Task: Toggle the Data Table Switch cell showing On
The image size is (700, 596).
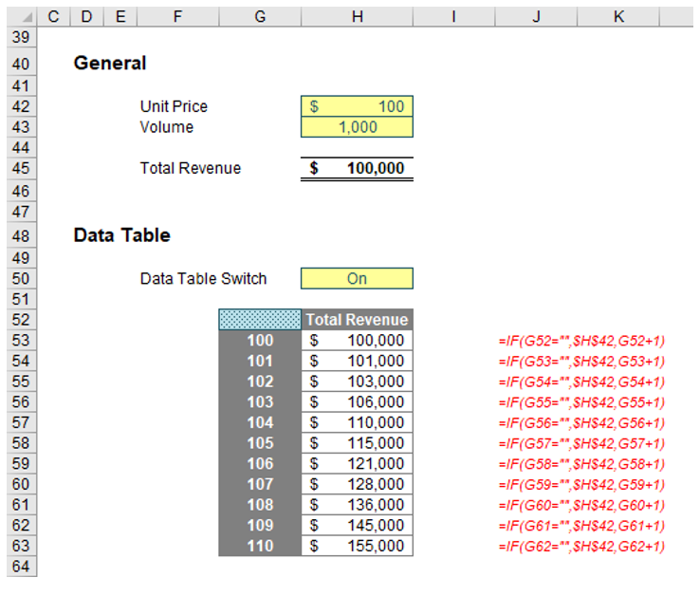Action: 358,278
